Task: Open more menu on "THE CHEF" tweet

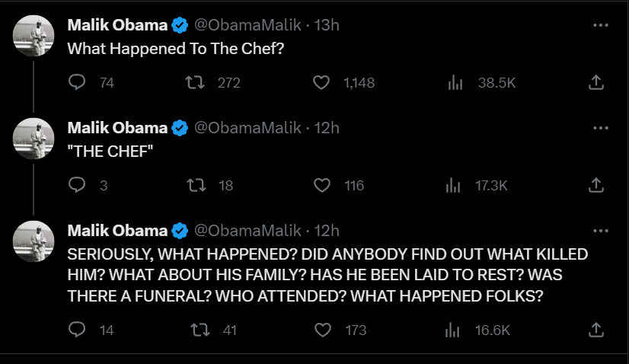Action: point(601,128)
